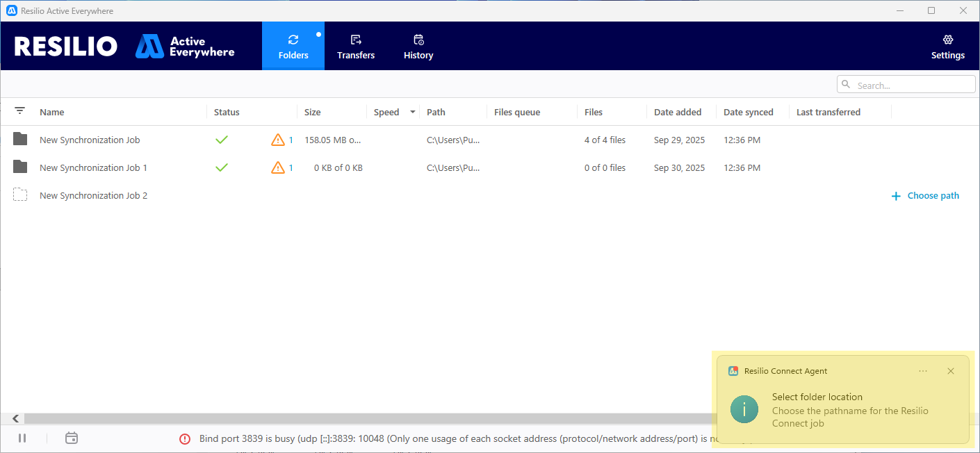This screenshot has height=453, width=980.
Task: Open the Folders tab
Action: click(x=293, y=46)
